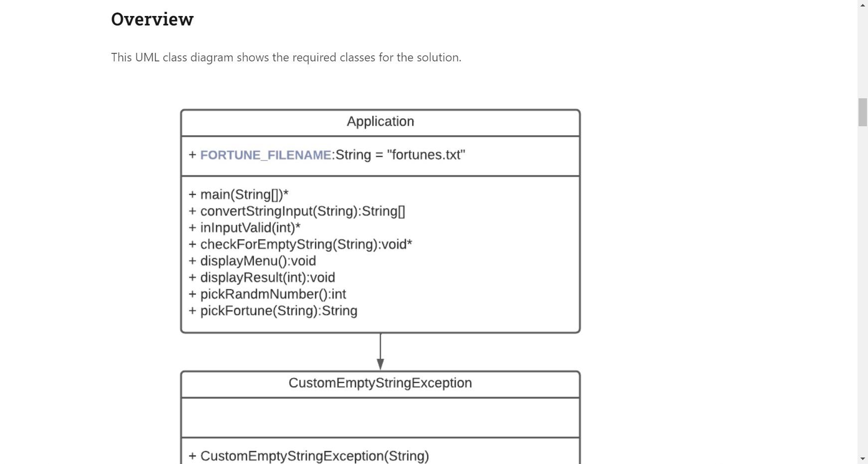
Task: Select the UML diagram description paragraph
Action: [286, 57]
